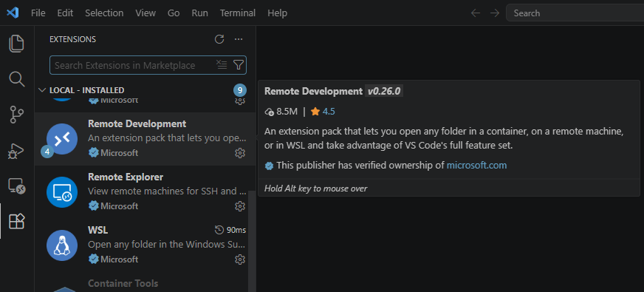Open manage gear for Remote Explorer
The height and width of the screenshot is (292, 644).
(x=240, y=206)
